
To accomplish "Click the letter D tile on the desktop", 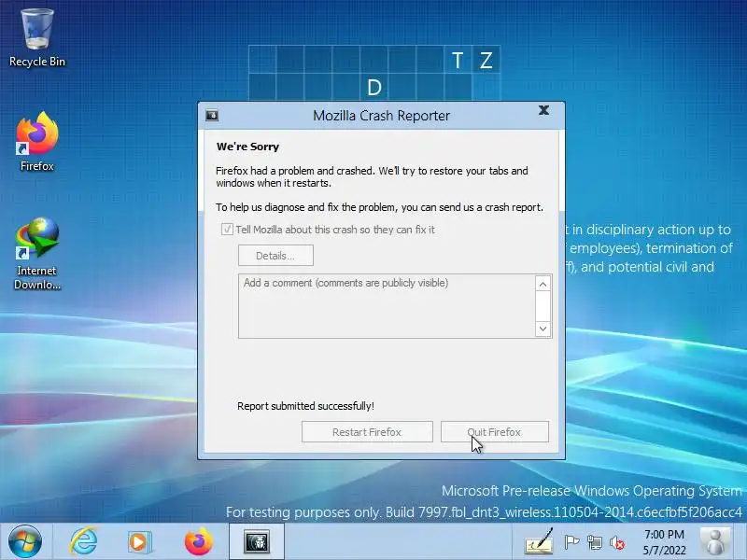I will coord(374,88).
